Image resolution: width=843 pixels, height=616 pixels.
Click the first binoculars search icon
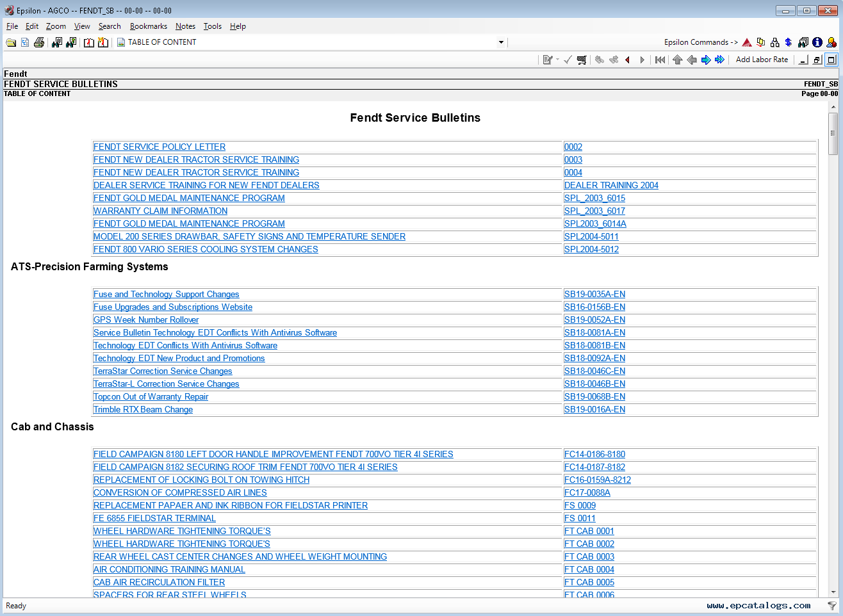pyautogui.click(x=57, y=42)
